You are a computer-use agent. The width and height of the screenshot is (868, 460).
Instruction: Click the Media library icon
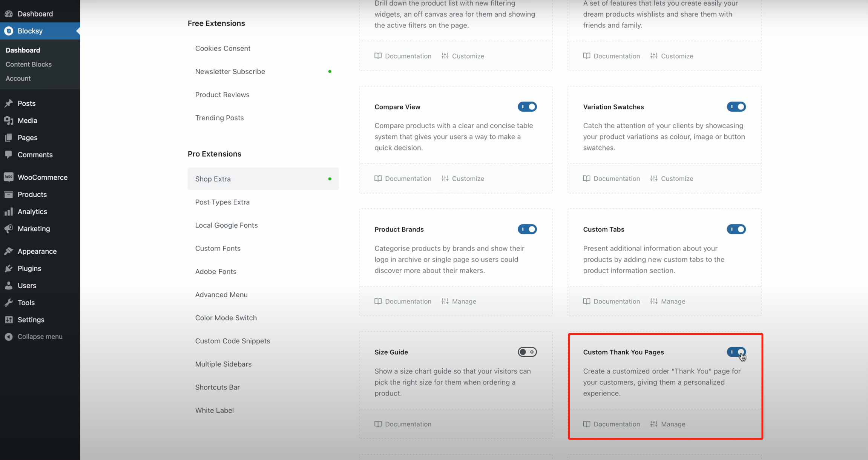(9, 120)
